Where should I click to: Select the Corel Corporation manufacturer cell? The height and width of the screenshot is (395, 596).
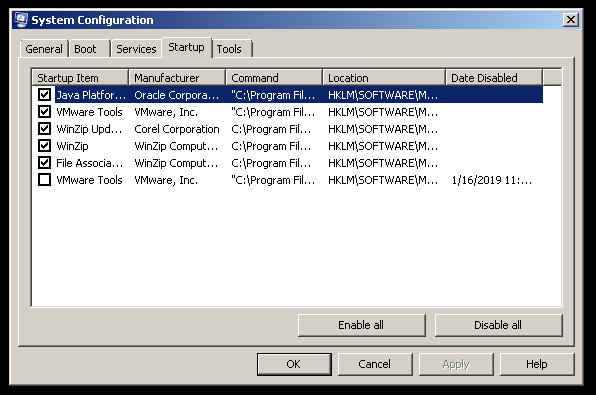(x=177, y=129)
